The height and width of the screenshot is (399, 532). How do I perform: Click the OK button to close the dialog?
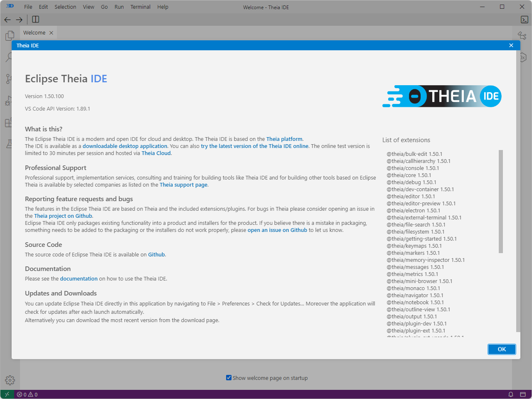point(502,349)
